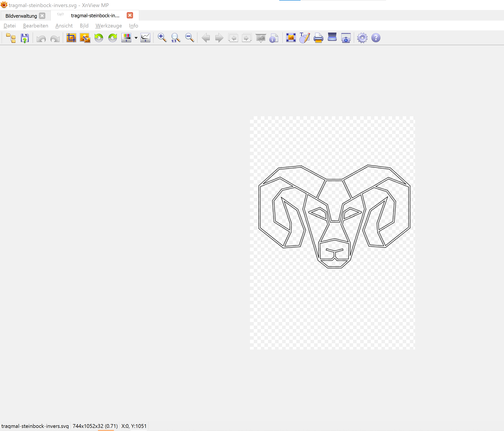Image resolution: width=504 pixels, height=431 pixels.
Task: Set zoom to 1:1 actual size
Action: 176,38
